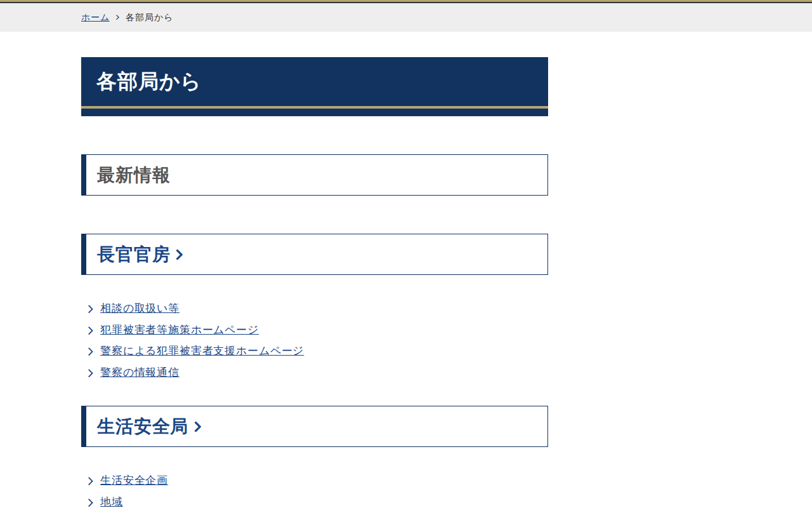Open the 警察の情報通信 link
Image resolution: width=812 pixels, height=508 pixels.
click(x=140, y=373)
